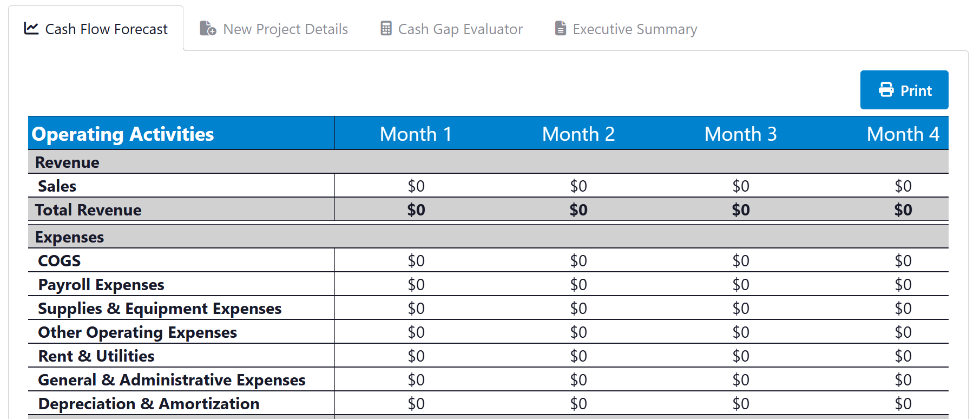Image resolution: width=980 pixels, height=419 pixels.
Task: Click the printer icon on Print button
Action: pyautogui.click(x=886, y=90)
